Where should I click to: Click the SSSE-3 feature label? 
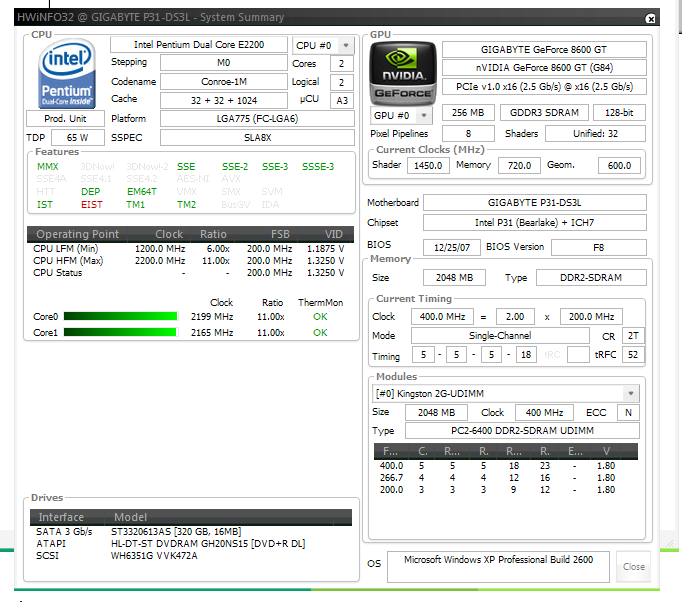318,167
